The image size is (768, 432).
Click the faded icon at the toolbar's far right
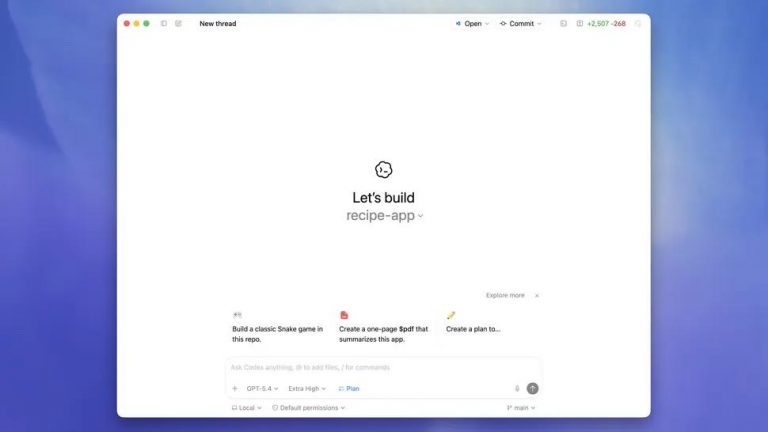pos(638,24)
